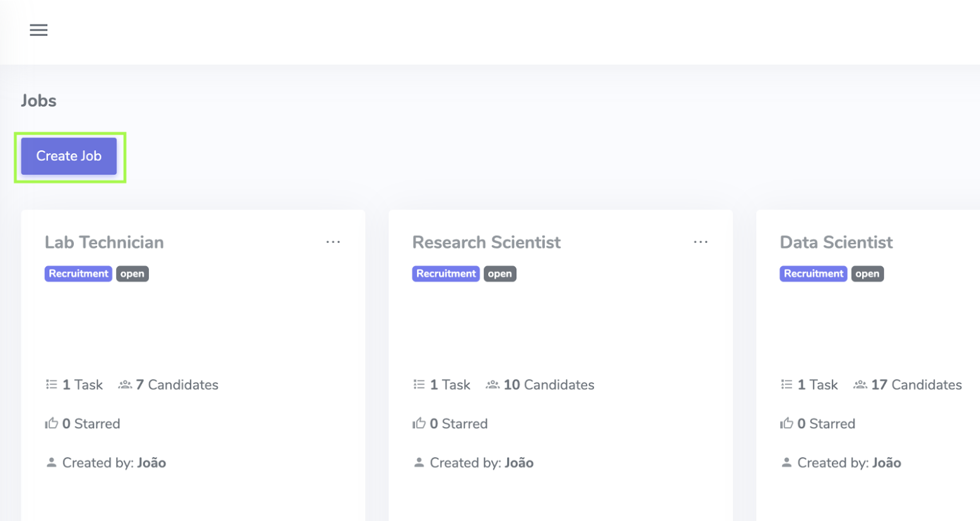This screenshot has width=980, height=521.
Task: Click open status badge on Lab Technician
Action: 132,274
